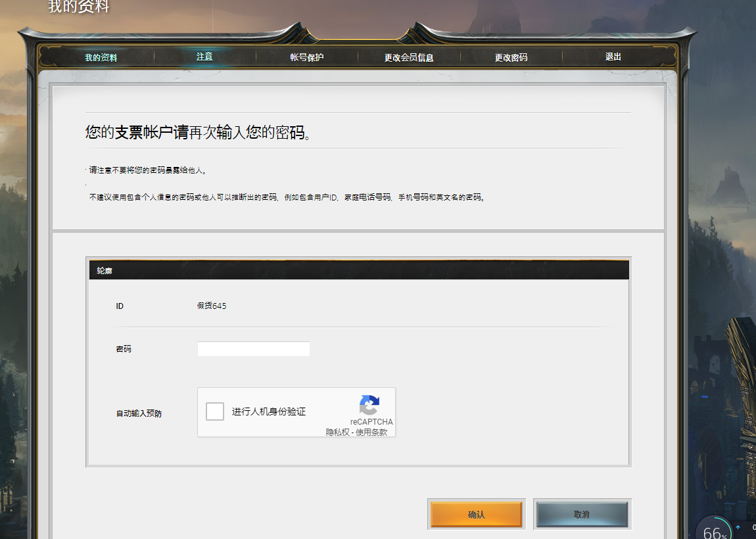Open the reCAPTCHA 使用条款 link

point(371,433)
